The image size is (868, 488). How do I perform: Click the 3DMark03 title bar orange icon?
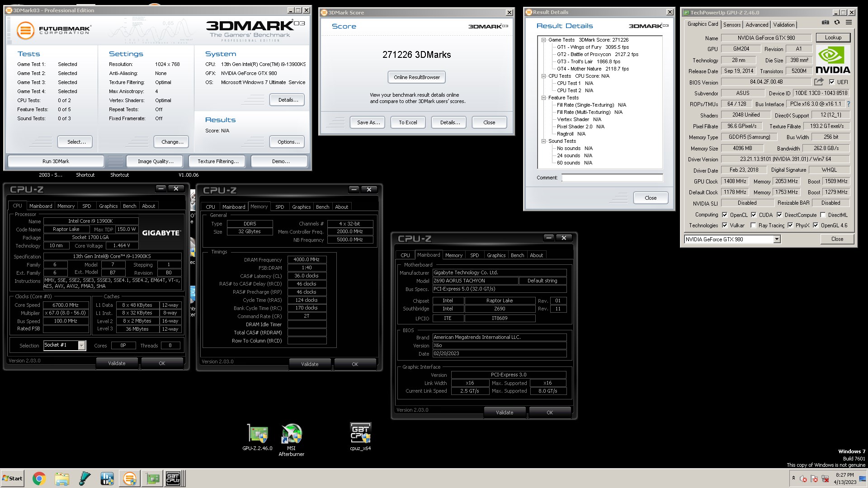pos(9,10)
